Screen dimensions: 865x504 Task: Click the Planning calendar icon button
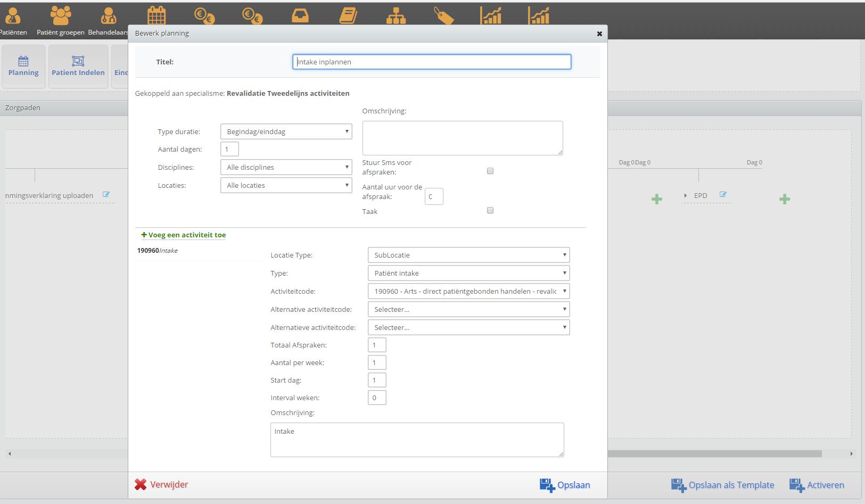click(x=23, y=61)
